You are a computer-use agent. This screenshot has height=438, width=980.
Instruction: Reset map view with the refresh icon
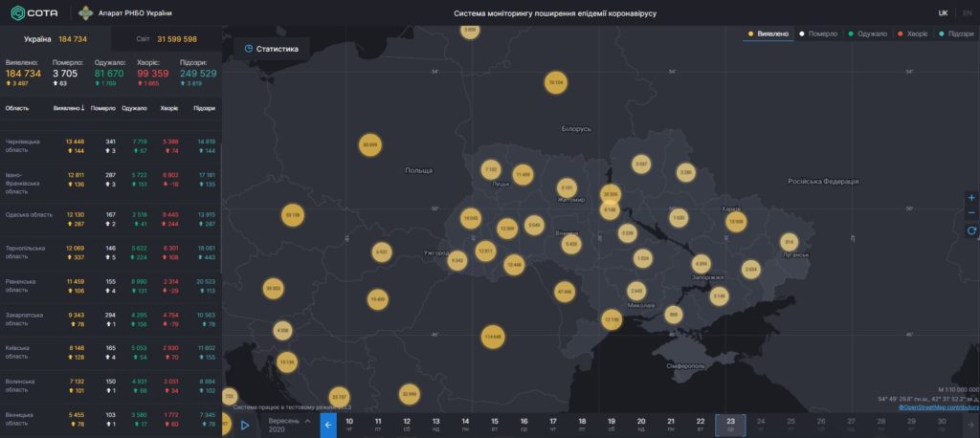tap(971, 230)
